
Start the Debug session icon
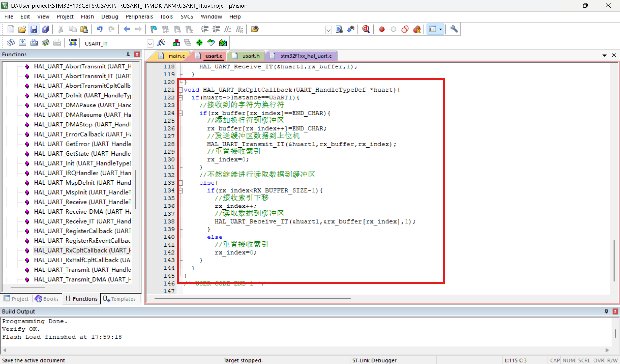(x=366, y=29)
